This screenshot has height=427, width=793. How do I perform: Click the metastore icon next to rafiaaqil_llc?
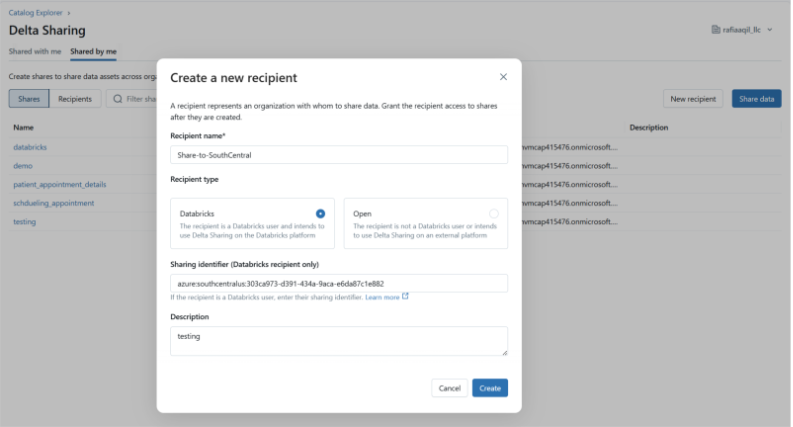[716, 30]
